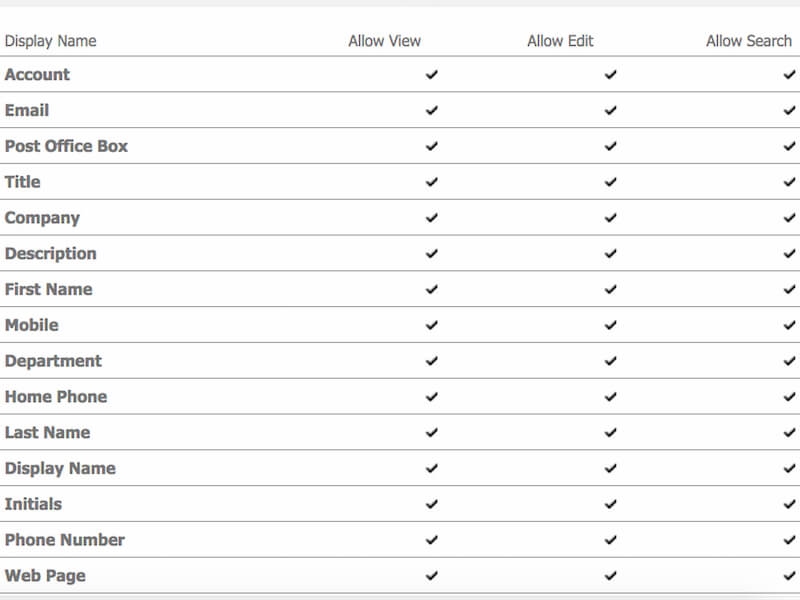Toggle Allow View checkmark for Account
This screenshot has height=600, width=800.
(432, 75)
